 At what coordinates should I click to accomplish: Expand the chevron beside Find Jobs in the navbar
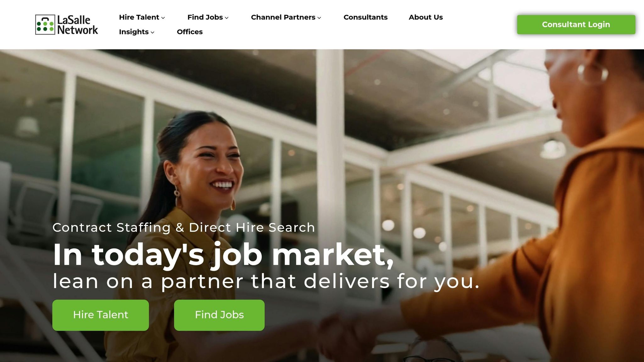coord(227,18)
